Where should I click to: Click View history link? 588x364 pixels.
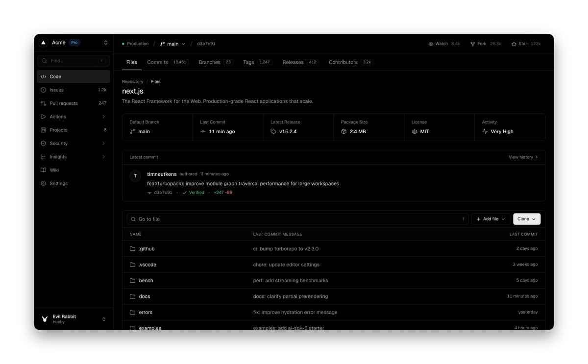pos(523,157)
